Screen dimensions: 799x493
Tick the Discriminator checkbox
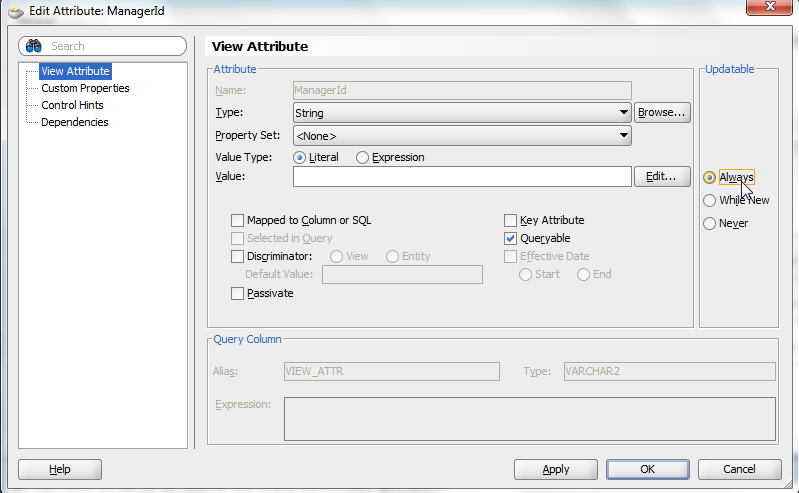[237, 256]
